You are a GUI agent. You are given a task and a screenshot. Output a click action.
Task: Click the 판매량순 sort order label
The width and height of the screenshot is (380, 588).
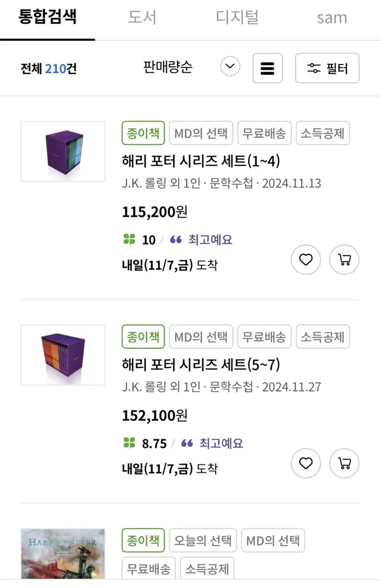tap(167, 67)
